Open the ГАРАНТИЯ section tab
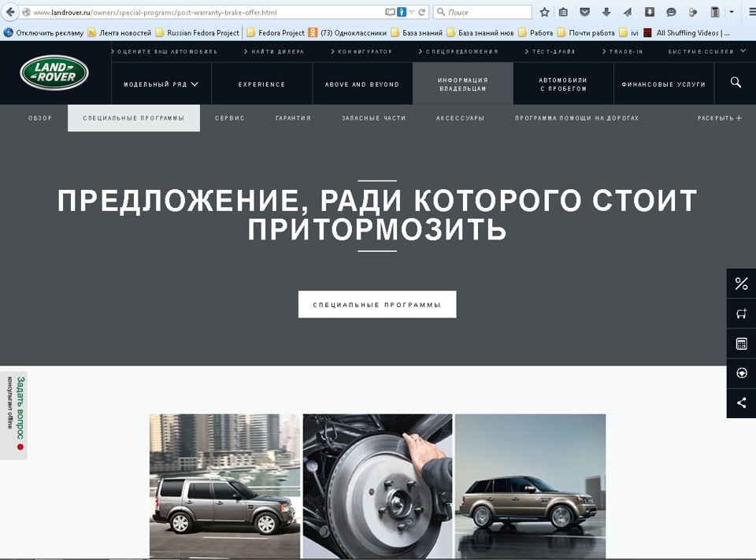756x560 pixels. (292, 117)
